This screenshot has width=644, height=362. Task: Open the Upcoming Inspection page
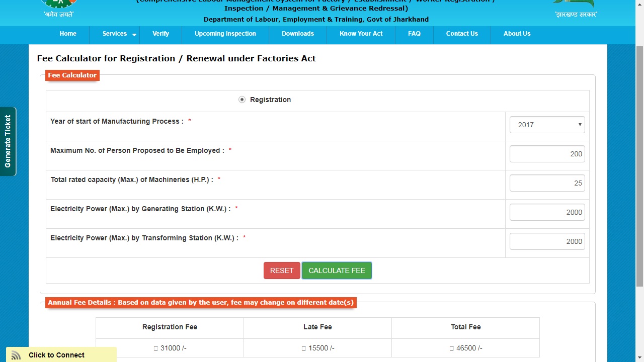(225, 34)
